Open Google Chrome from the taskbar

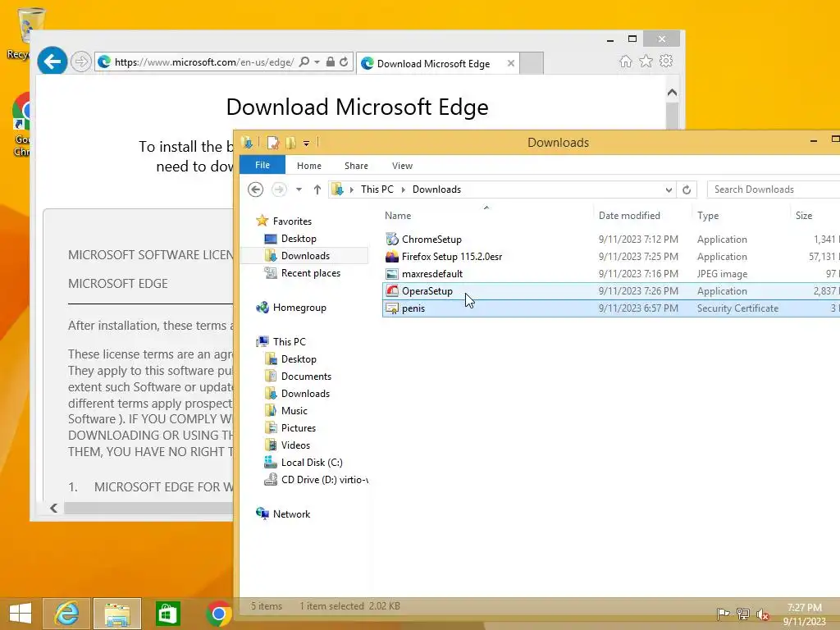(218, 614)
